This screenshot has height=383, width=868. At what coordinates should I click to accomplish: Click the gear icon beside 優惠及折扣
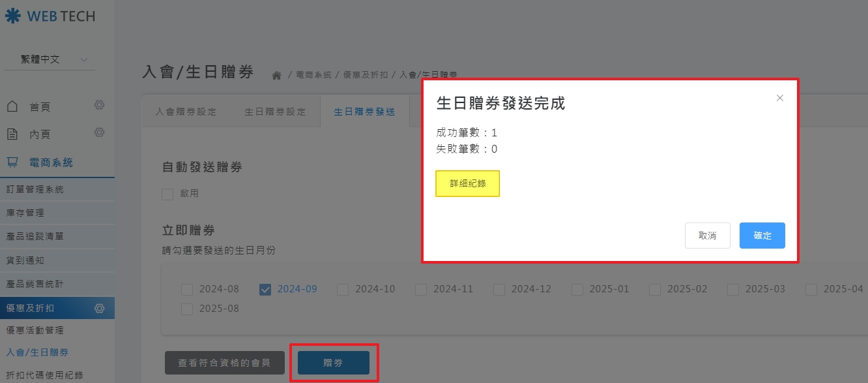(99, 308)
